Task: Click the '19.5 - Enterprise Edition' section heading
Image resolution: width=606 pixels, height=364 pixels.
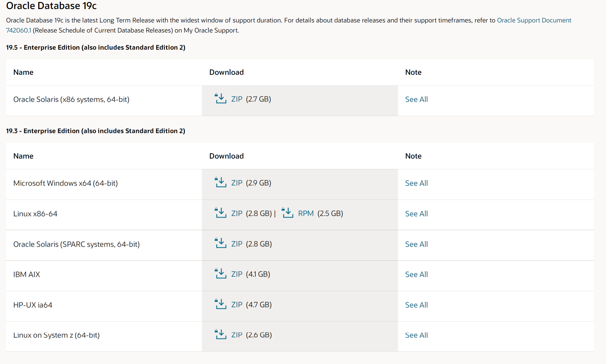Action: [x=96, y=47]
